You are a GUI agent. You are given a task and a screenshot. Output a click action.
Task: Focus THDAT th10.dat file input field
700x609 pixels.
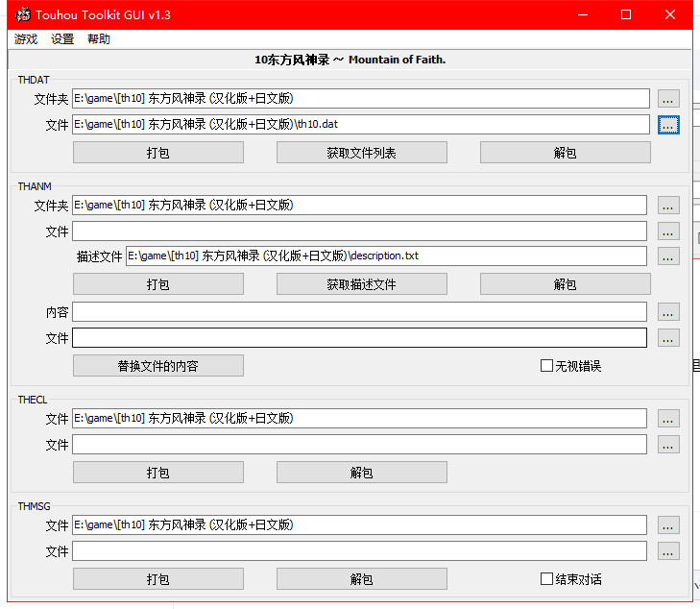[361, 124]
